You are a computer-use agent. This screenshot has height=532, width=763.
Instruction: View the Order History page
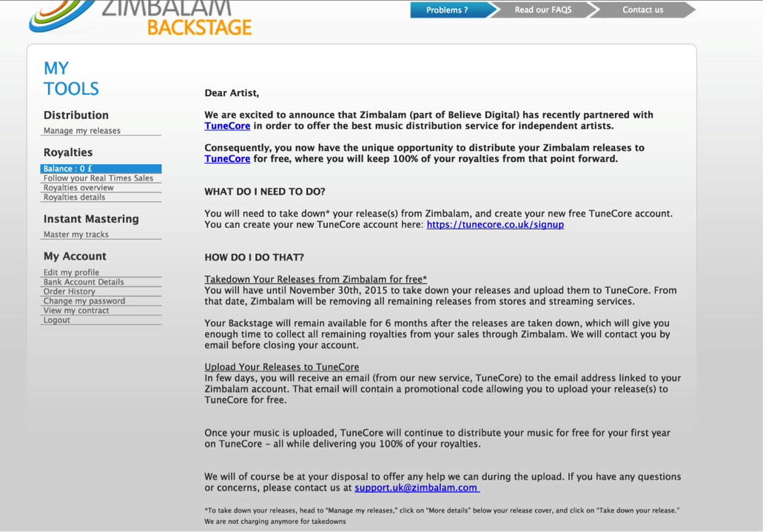point(69,291)
